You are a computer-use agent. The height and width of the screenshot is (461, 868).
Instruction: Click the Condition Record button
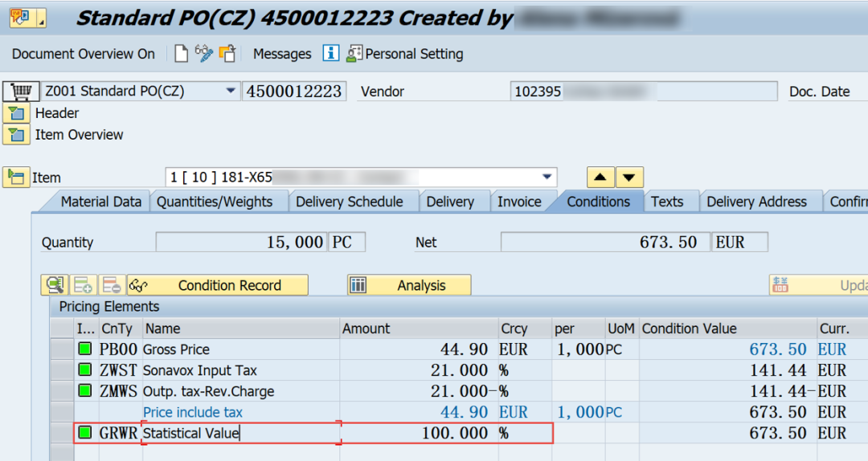coord(218,285)
